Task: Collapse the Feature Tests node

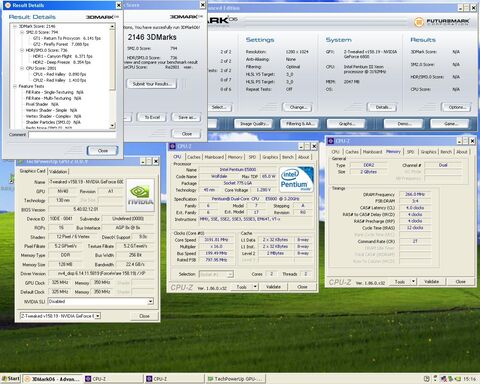Action: point(15,86)
